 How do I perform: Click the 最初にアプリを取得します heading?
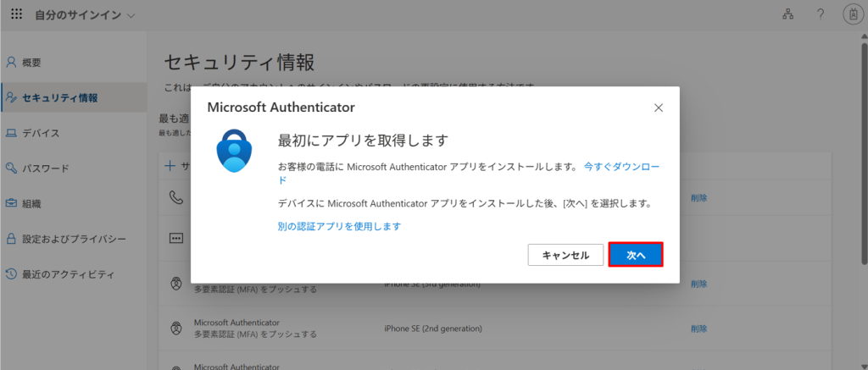click(362, 141)
